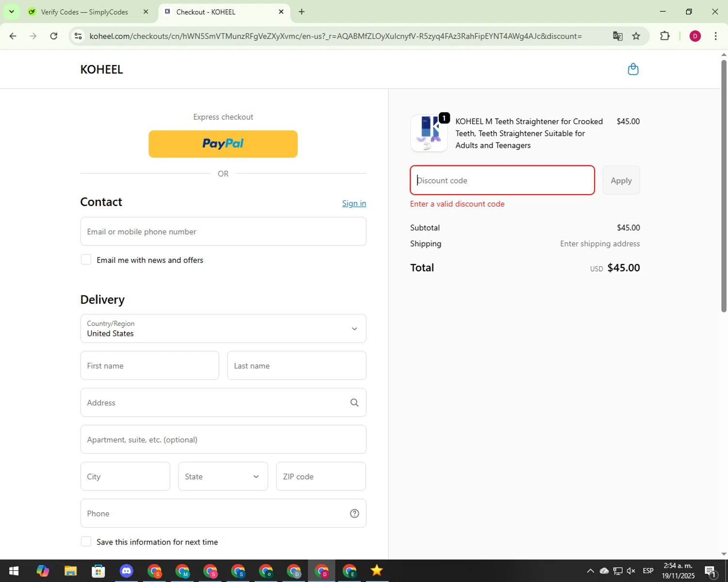Click the address search magnifier icon
The height and width of the screenshot is (582, 728).
[354, 403]
